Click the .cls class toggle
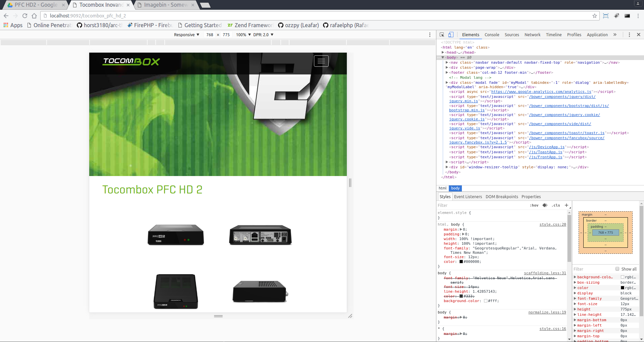The image size is (644, 342). [556, 205]
